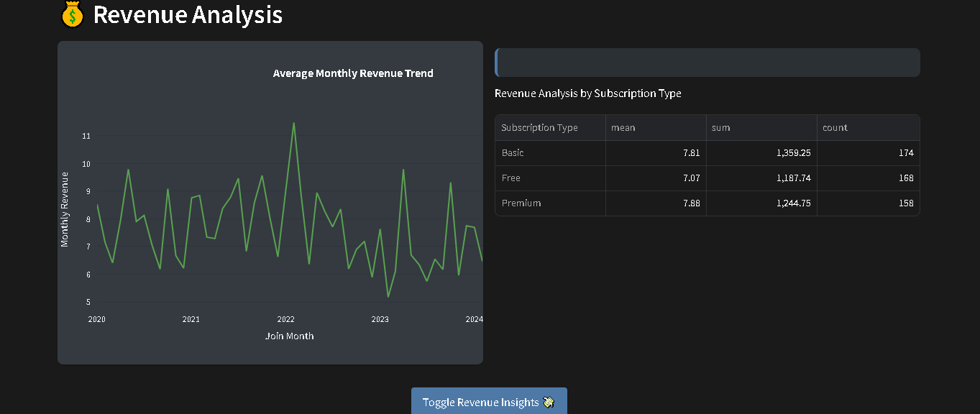Click the 2023 low point on the chart
Viewport: 980px width, 414px height.
tap(388, 296)
